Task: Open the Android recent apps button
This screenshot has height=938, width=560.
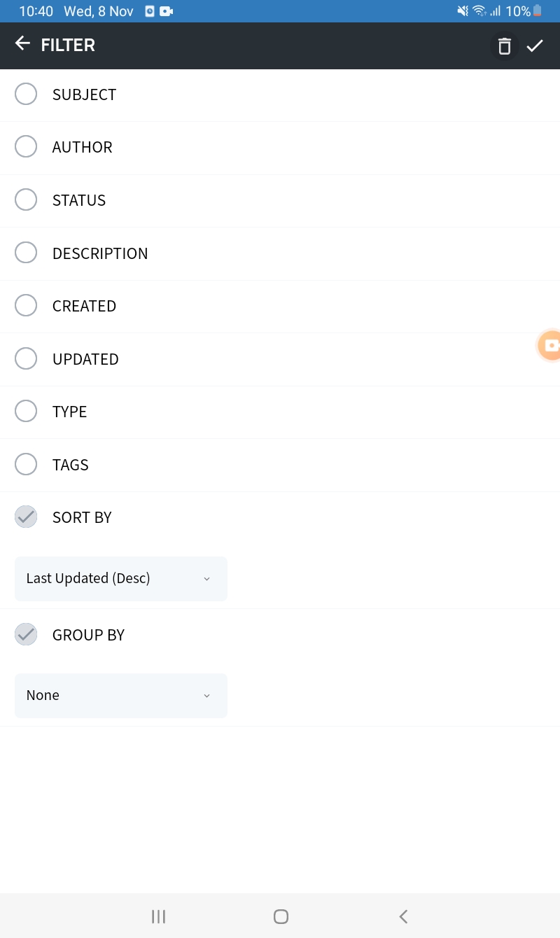Action: point(159,916)
